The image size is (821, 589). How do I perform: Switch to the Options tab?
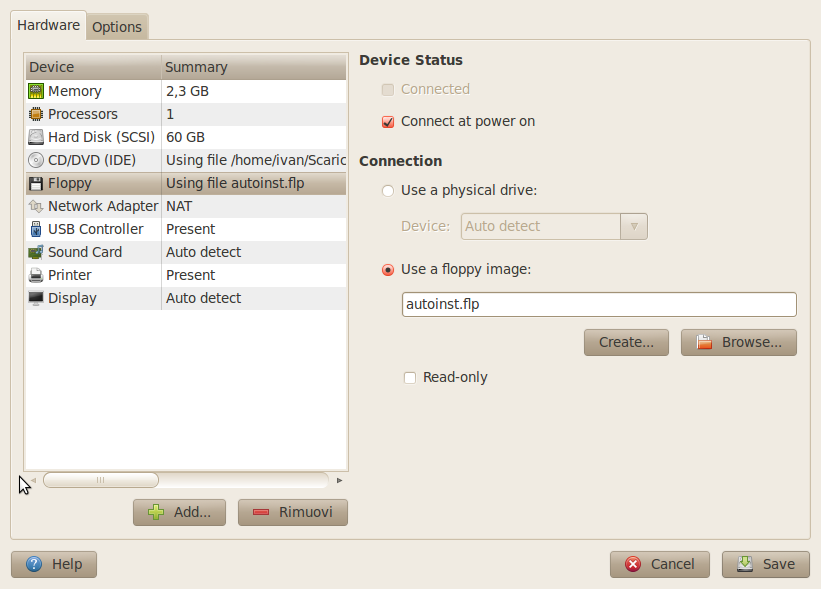117,27
